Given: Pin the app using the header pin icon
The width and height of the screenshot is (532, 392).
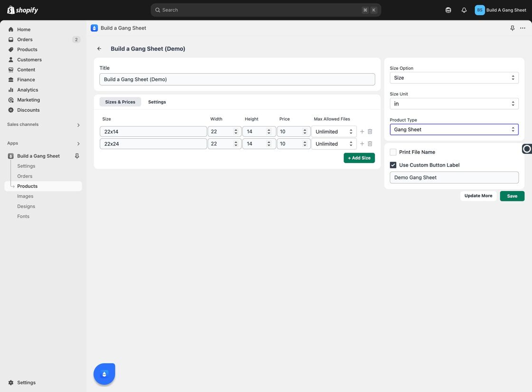Looking at the screenshot, I should pos(513,28).
